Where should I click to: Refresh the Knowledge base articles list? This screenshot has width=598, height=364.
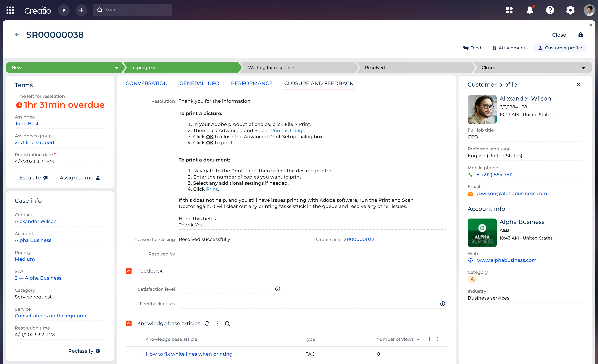[x=207, y=324]
